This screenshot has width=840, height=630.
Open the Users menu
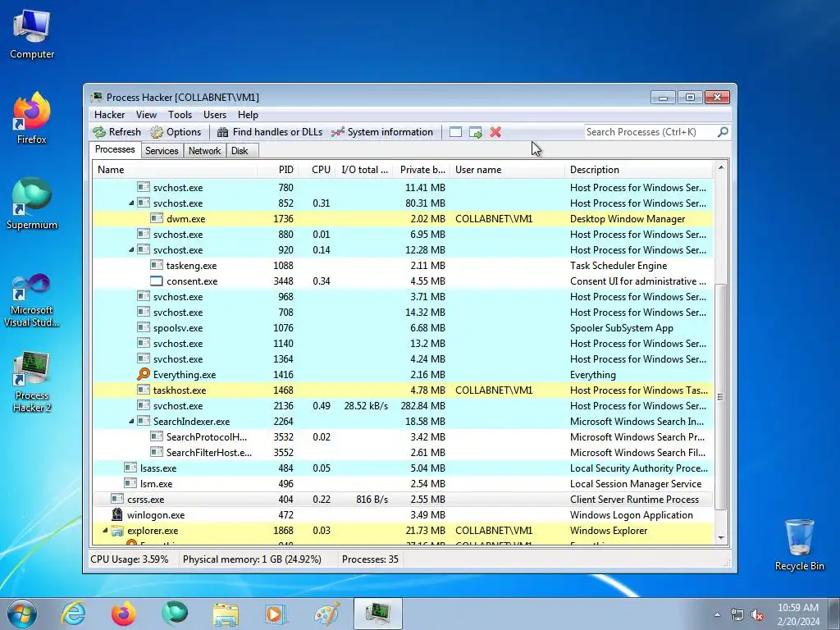[215, 115]
